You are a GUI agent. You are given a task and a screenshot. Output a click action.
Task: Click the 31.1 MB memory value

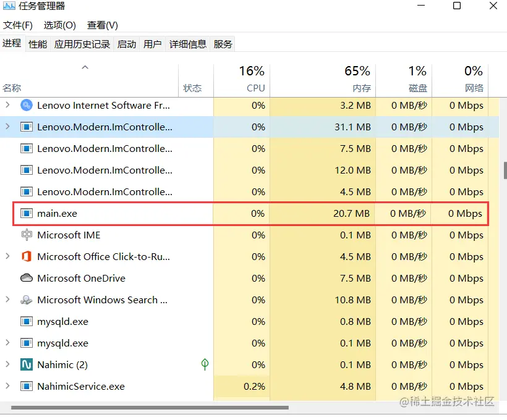click(x=352, y=127)
